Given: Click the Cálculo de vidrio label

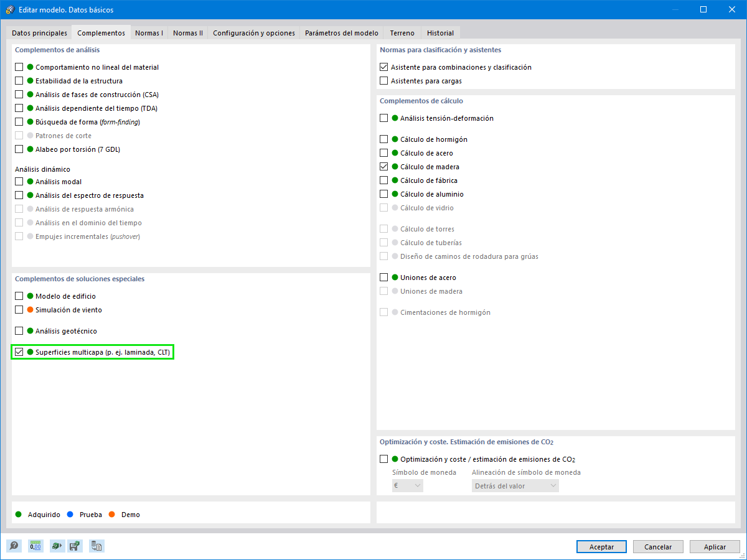Looking at the screenshot, I should click(427, 208).
